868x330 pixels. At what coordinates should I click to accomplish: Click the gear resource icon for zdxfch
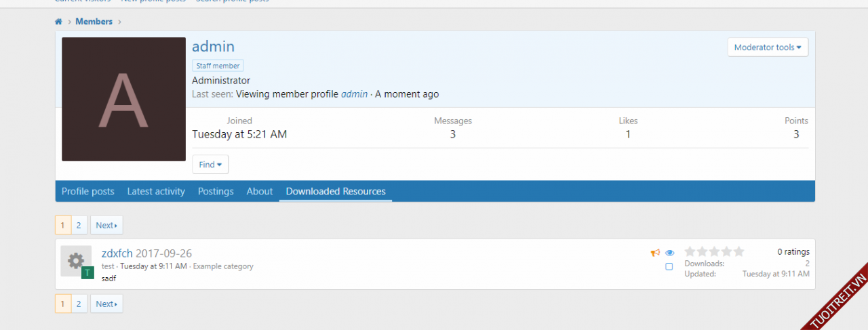(75, 260)
